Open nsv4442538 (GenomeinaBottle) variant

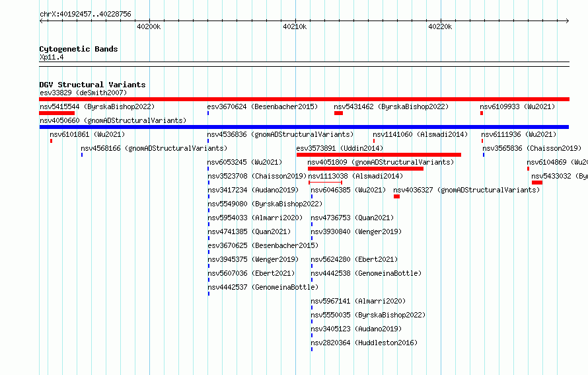click(367, 273)
